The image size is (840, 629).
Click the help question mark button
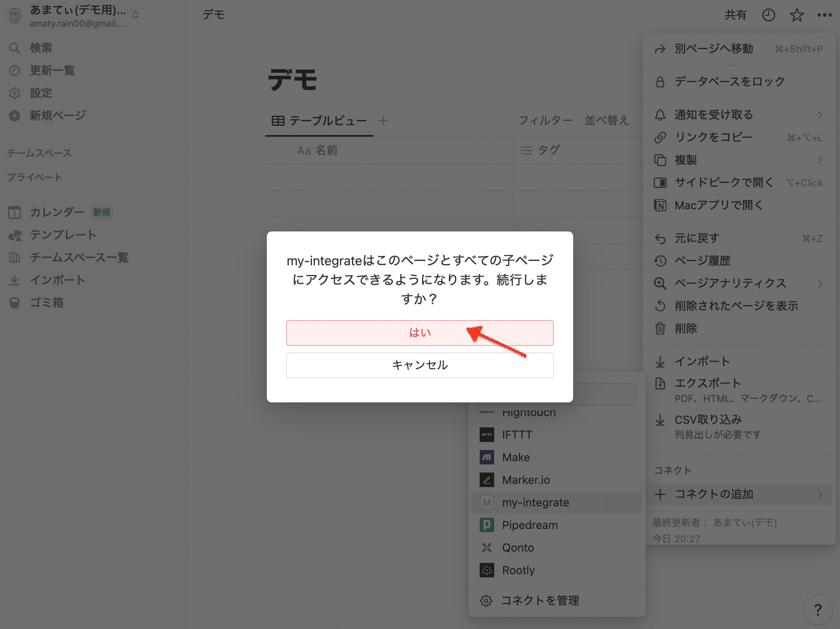point(818,610)
